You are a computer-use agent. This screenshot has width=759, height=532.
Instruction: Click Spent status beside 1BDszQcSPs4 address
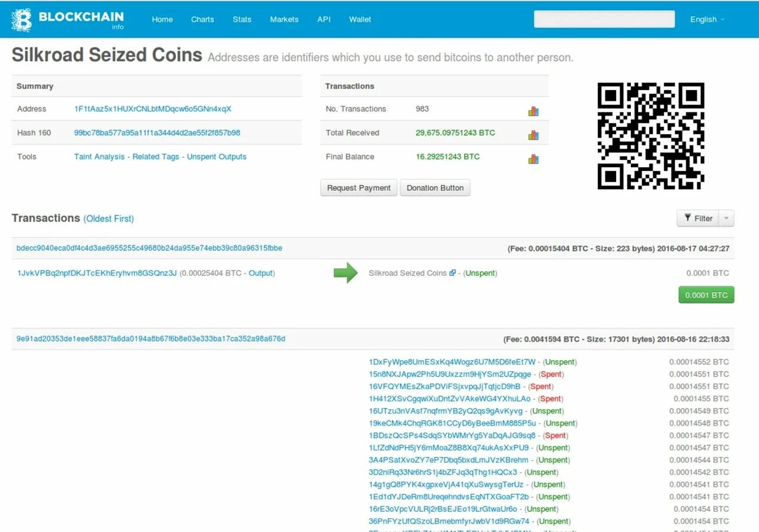pyautogui.click(x=556, y=435)
